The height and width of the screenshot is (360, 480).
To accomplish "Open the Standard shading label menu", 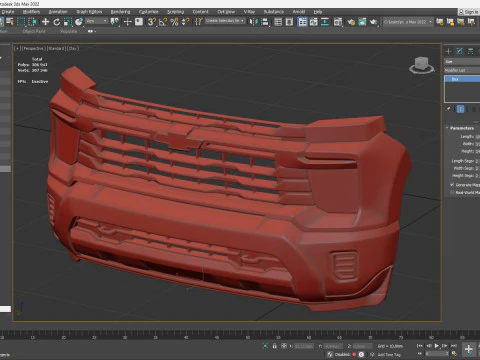I will 56,48.
